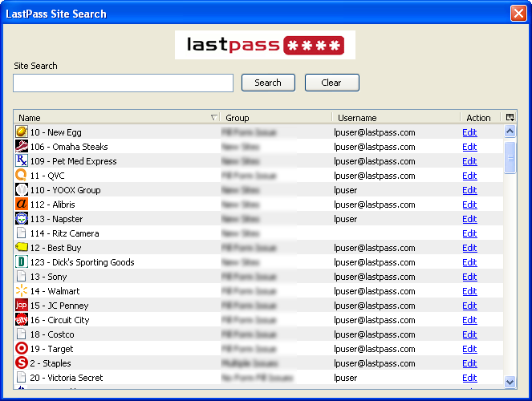
Task: Click the Pet Med Express Rx icon
Action: click(x=22, y=160)
